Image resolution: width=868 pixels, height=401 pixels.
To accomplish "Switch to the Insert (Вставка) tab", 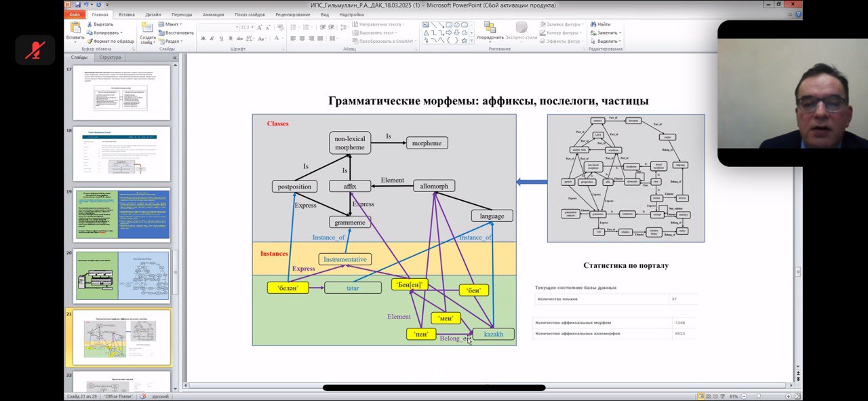I will coord(126,14).
